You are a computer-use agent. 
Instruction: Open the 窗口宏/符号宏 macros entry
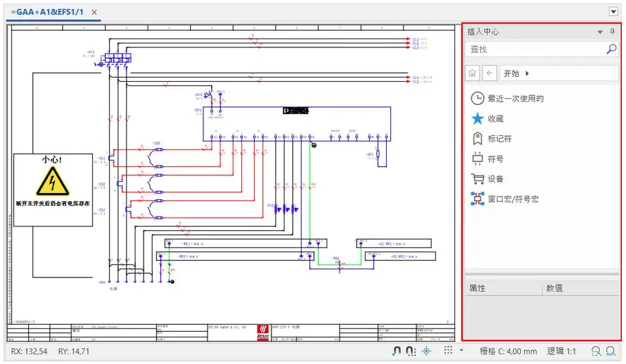(505, 198)
